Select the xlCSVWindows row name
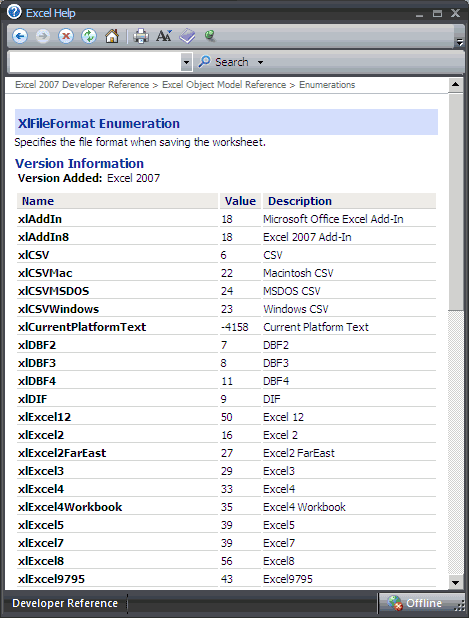This screenshot has height=618, width=469. pyautogui.click(x=58, y=309)
